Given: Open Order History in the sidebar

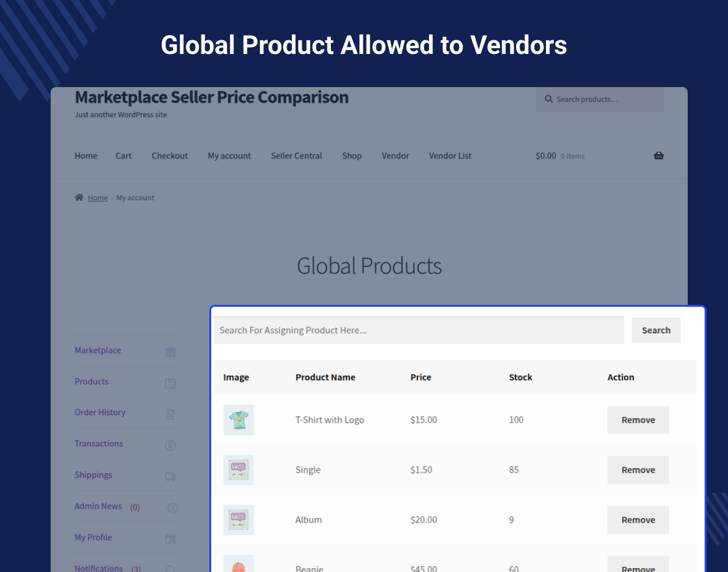Looking at the screenshot, I should tap(100, 412).
